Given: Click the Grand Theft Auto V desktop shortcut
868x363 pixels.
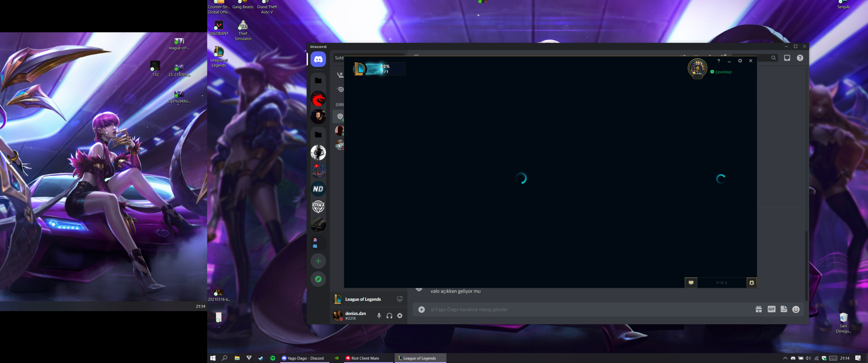Looking at the screenshot, I should point(267,8).
